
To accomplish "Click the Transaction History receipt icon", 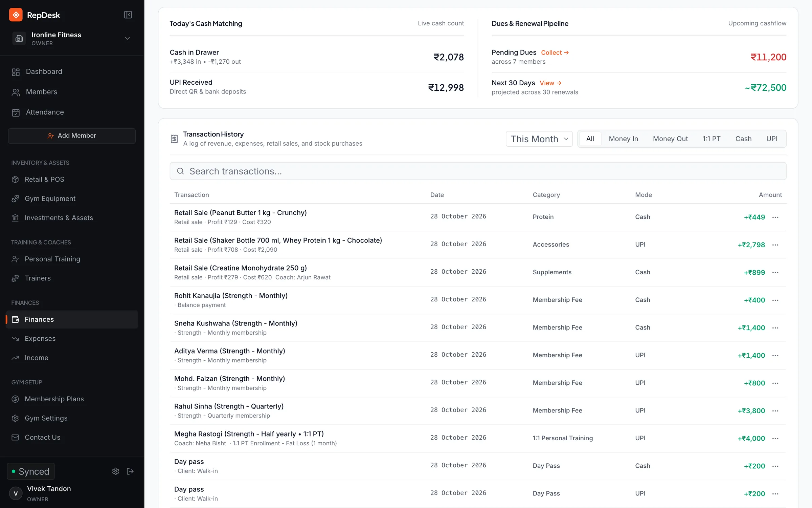I will tap(174, 139).
